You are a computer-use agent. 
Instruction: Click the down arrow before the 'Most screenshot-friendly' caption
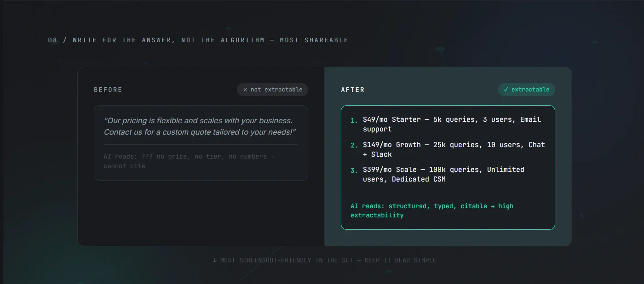coord(215,260)
